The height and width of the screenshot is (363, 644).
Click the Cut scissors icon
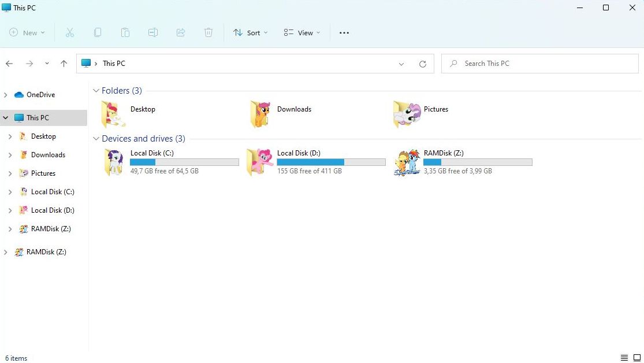point(70,32)
